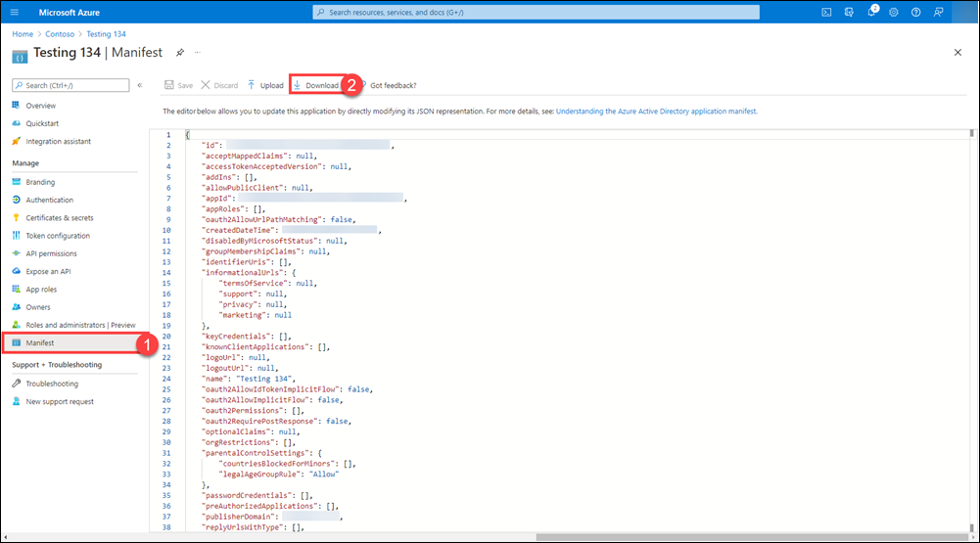Focus the top resource search box
The height and width of the screenshot is (543, 980).
coord(537,12)
